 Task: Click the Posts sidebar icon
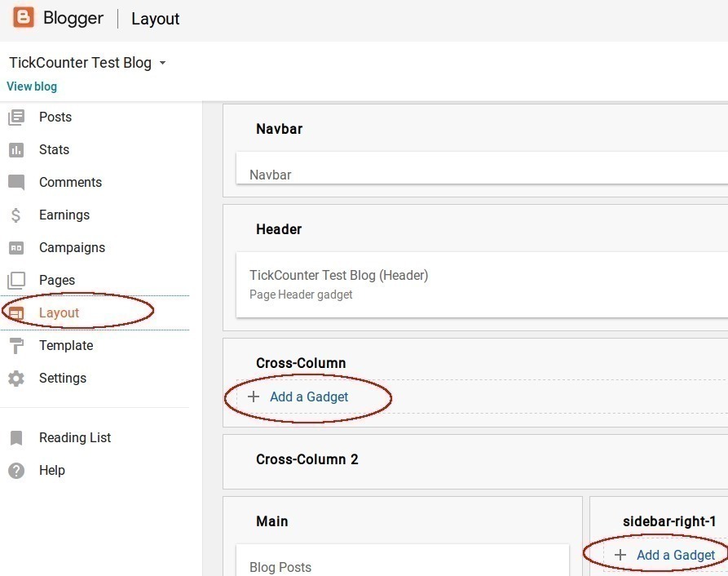tap(16, 117)
